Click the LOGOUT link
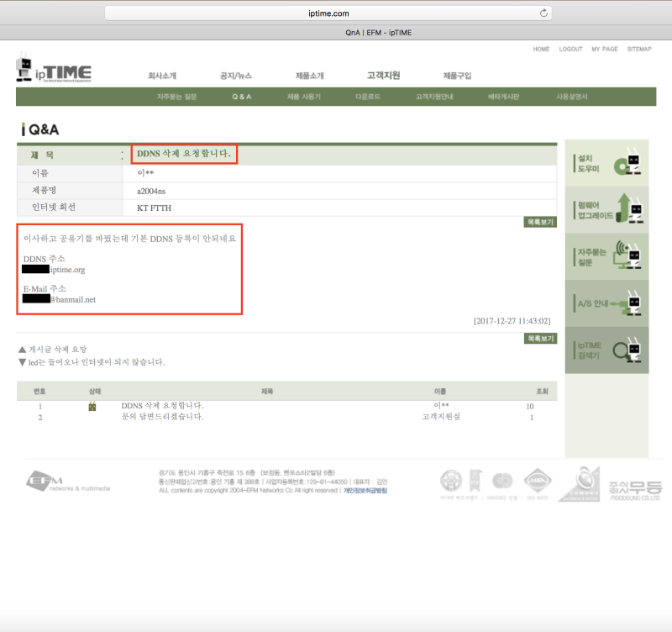The width and height of the screenshot is (672, 632). coord(570,49)
